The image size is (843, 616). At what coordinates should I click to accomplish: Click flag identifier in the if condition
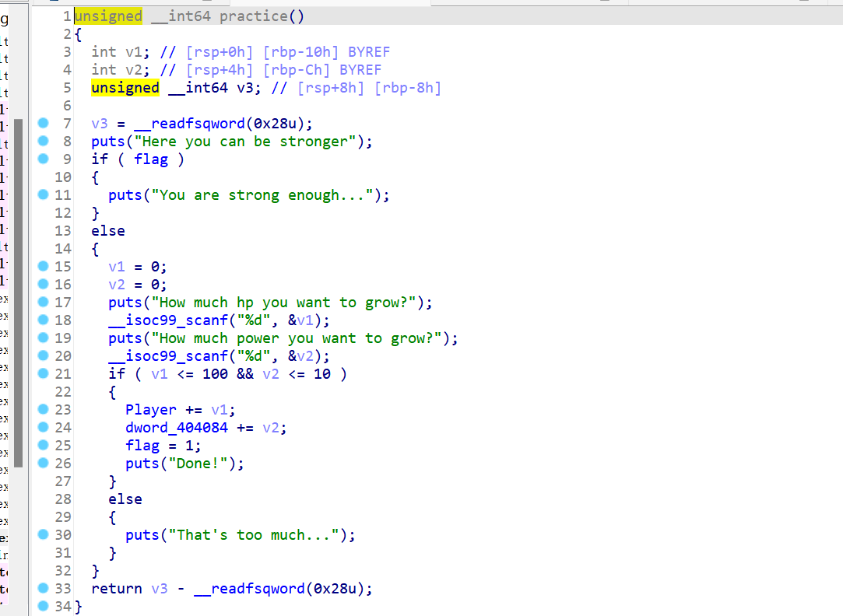[x=151, y=159]
